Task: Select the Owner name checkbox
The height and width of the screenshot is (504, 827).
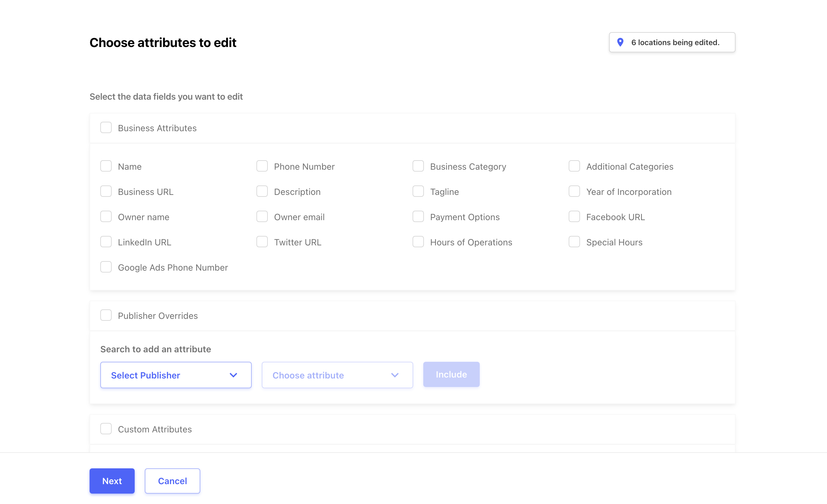Action: tap(106, 216)
